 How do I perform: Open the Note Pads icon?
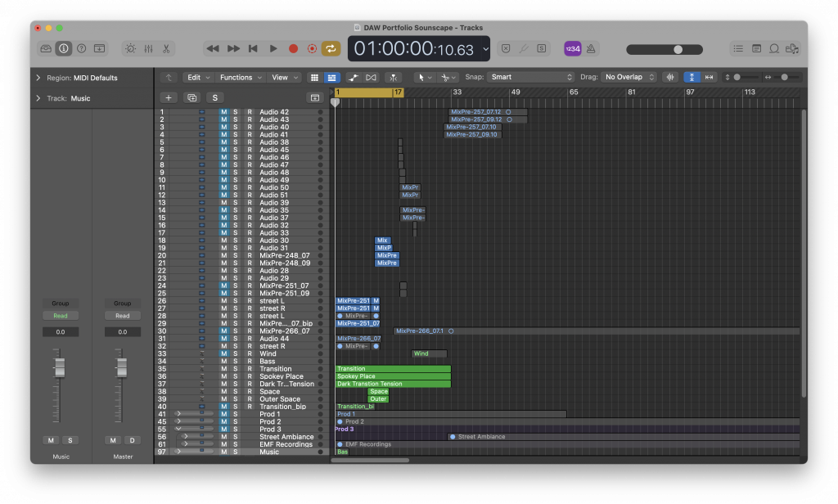coord(756,48)
